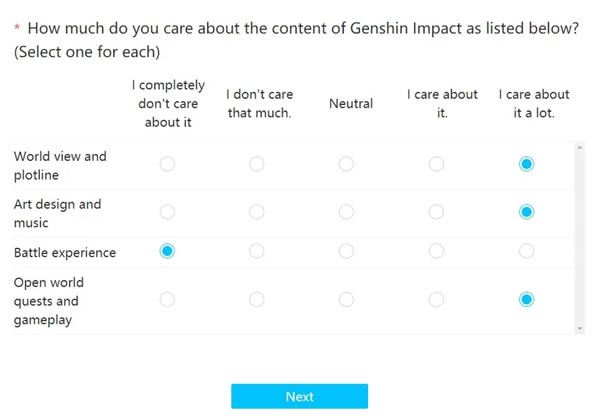600x418 pixels.
Task: Mark World view and plotline as 'completely don't care'
Action: [x=167, y=164]
